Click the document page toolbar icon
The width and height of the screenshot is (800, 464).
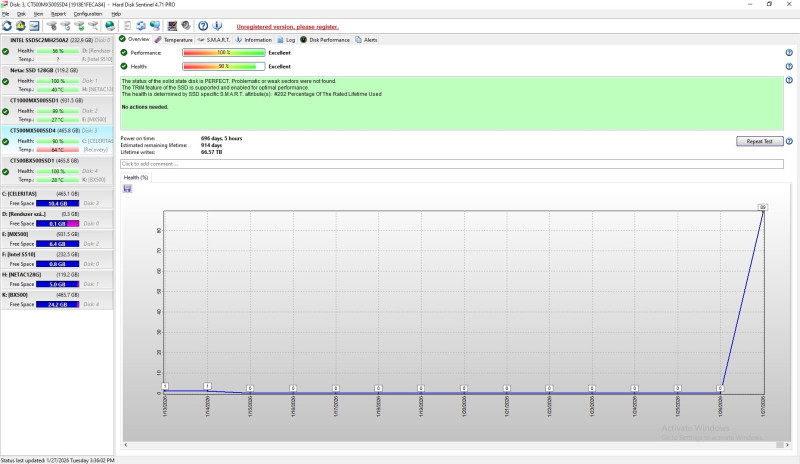(x=127, y=26)
